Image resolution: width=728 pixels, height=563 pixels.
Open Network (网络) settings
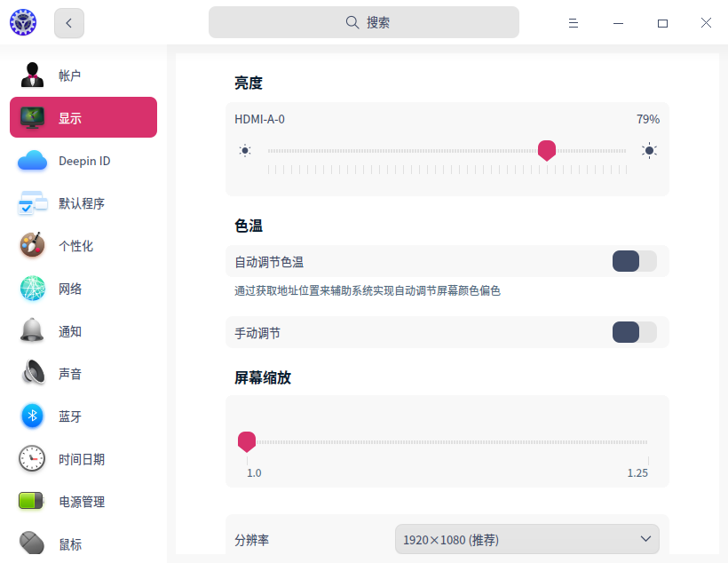83,288
